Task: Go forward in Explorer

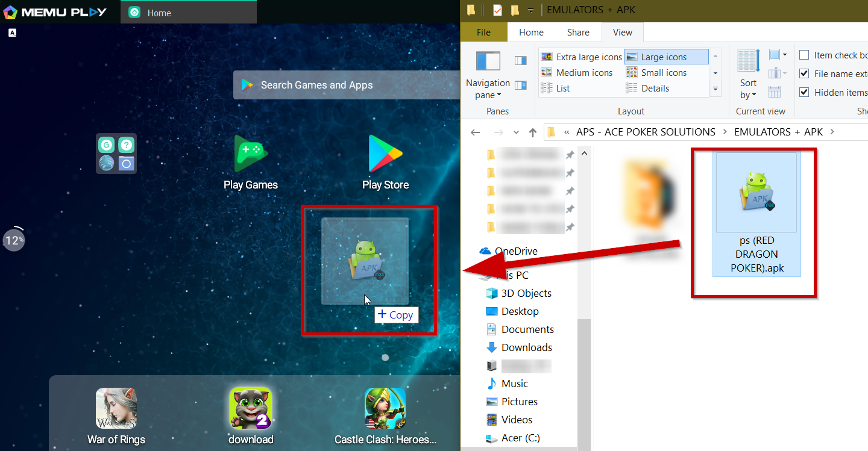Action: [498, 132]
